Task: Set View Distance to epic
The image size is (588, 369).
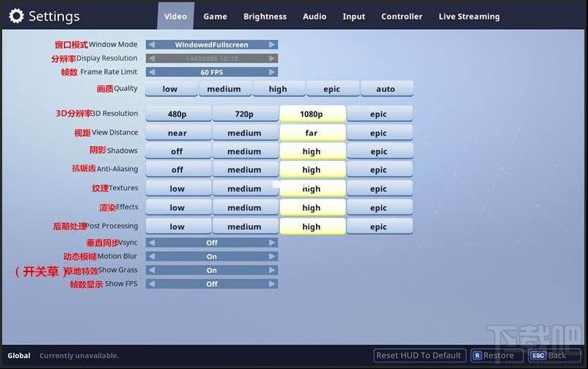Action: tap(379, 132)
